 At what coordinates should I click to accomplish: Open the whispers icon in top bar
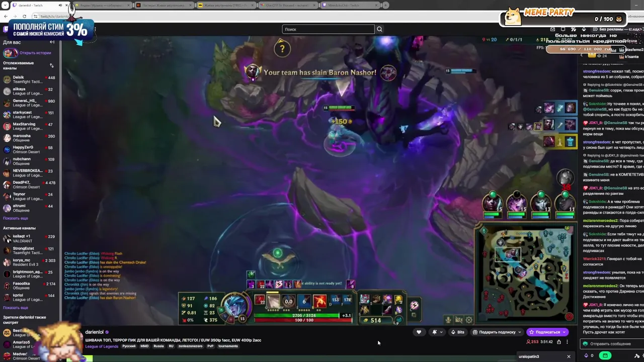click(563, 29)
